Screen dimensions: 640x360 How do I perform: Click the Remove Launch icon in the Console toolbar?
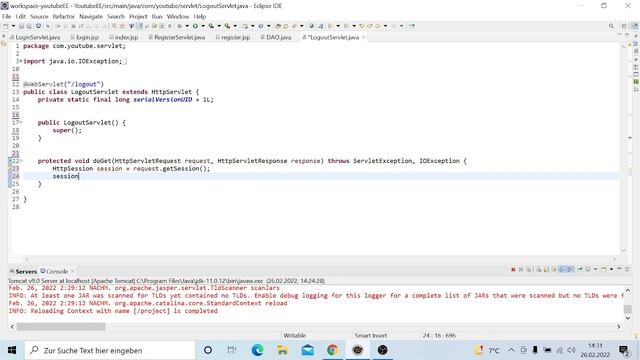pyautogui.click(x=521, y=269)
